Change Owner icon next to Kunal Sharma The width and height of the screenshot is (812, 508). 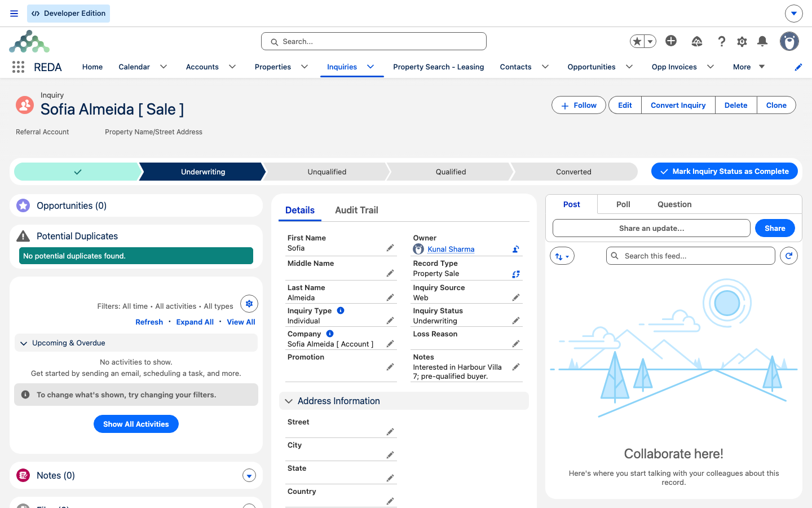pyautogui.click(x=515, y=249)
